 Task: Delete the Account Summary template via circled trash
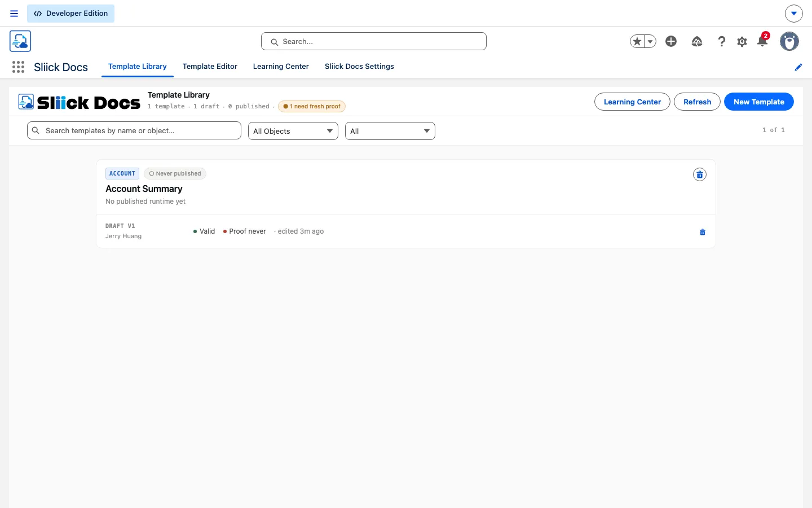[700, 174]
